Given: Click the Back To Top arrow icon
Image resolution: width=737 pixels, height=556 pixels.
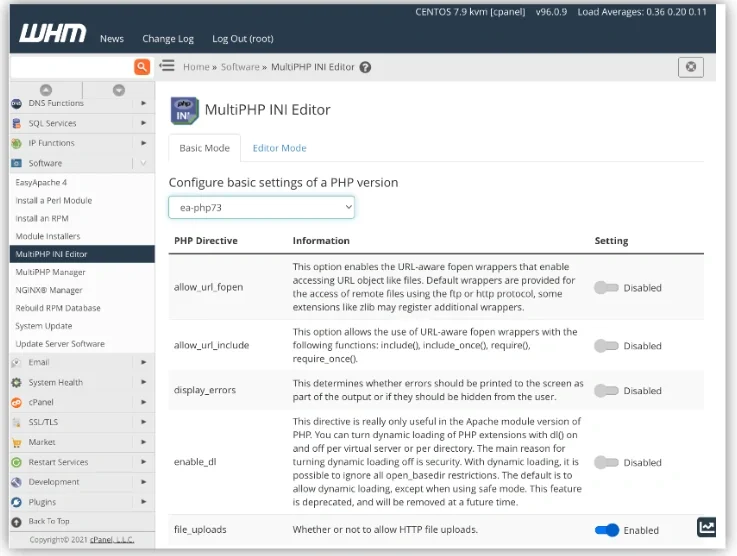Looking at the screenshot, I should coord(16,522).
